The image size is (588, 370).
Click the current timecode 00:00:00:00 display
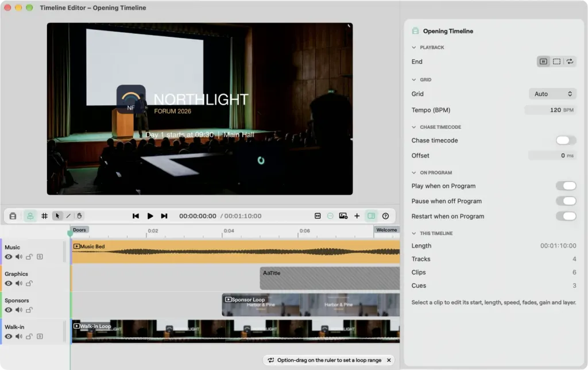pos(198,216)
